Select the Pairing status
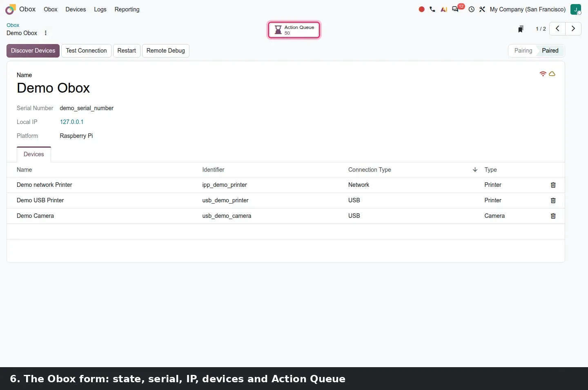 [523, 51]
